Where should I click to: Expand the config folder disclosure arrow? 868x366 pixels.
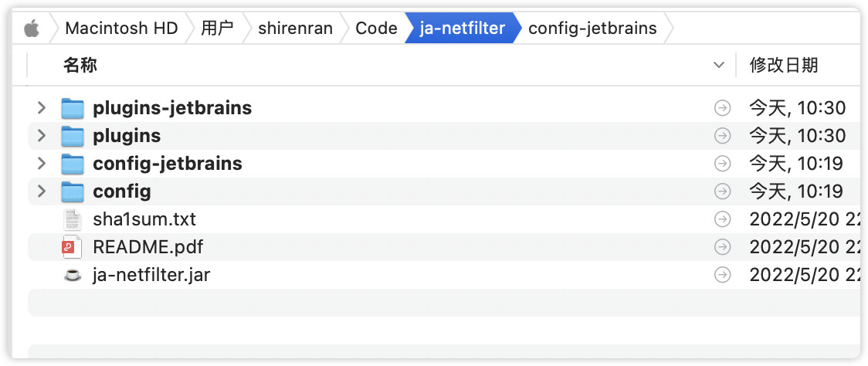(42, 191)
